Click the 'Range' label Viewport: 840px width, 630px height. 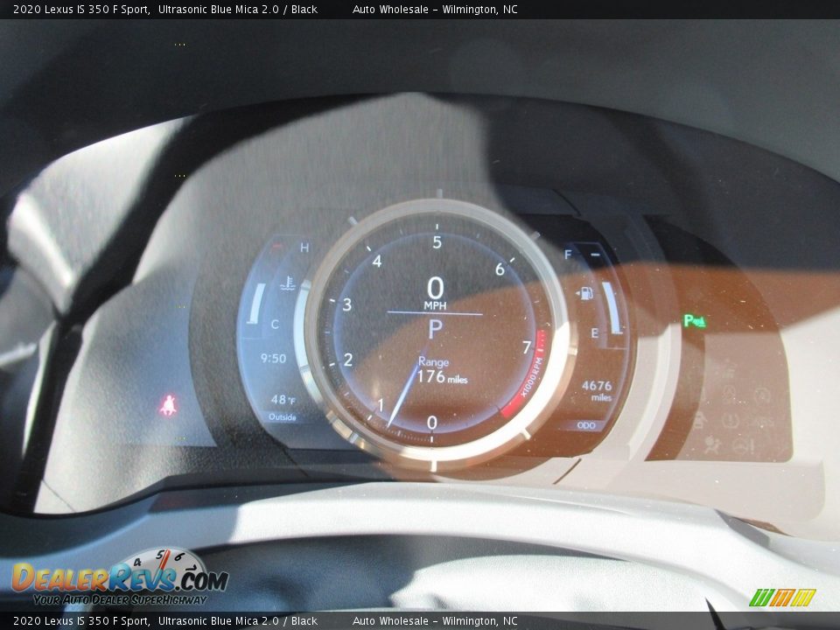pyautogui.click(x=433, y=361)
